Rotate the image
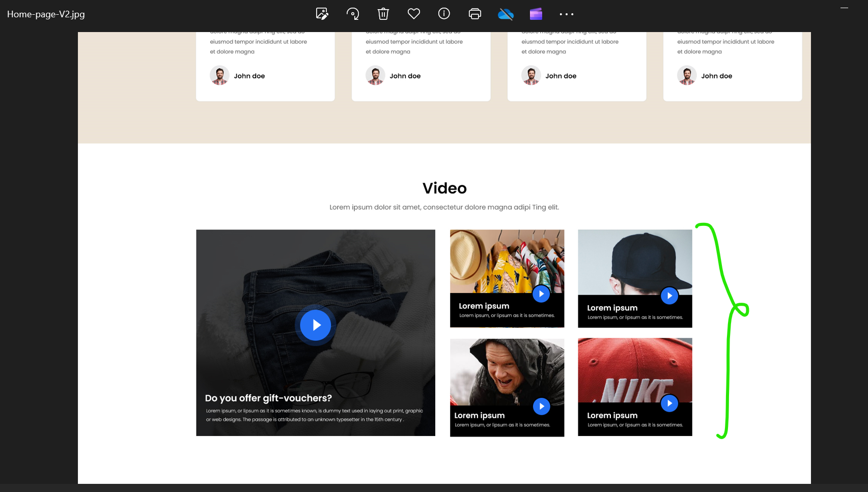Image resolution: width=868 pixels, height=492 pixels. point(353,14)
